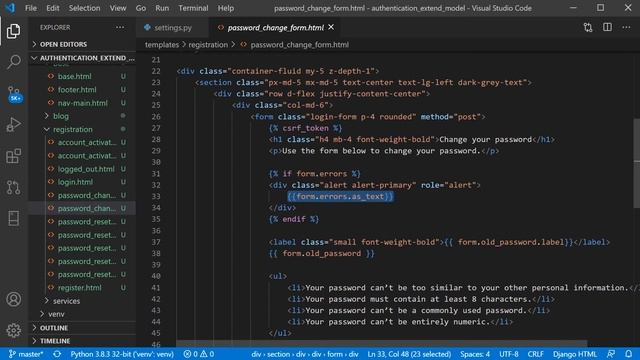
Task: Click Ln 33, Col 48 cursor position
Action: tap(409, 354)
